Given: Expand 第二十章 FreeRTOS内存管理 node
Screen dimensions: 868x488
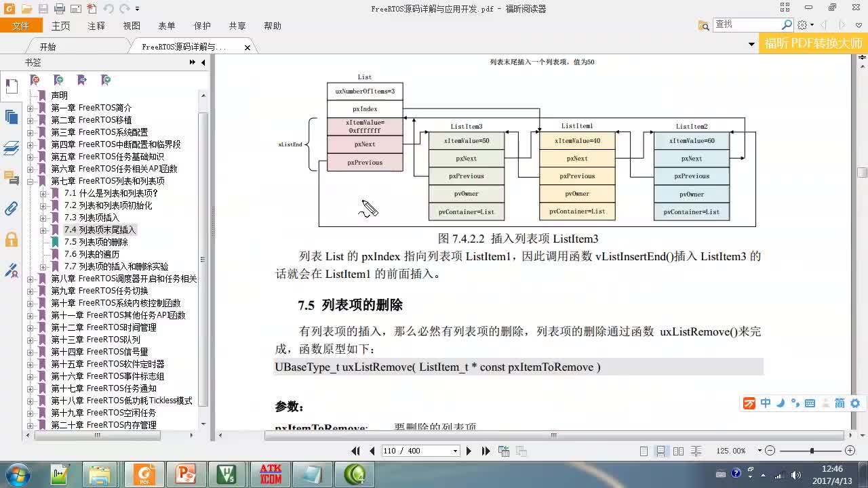Looking at the screenshot, I should click(x=30, y=425).
